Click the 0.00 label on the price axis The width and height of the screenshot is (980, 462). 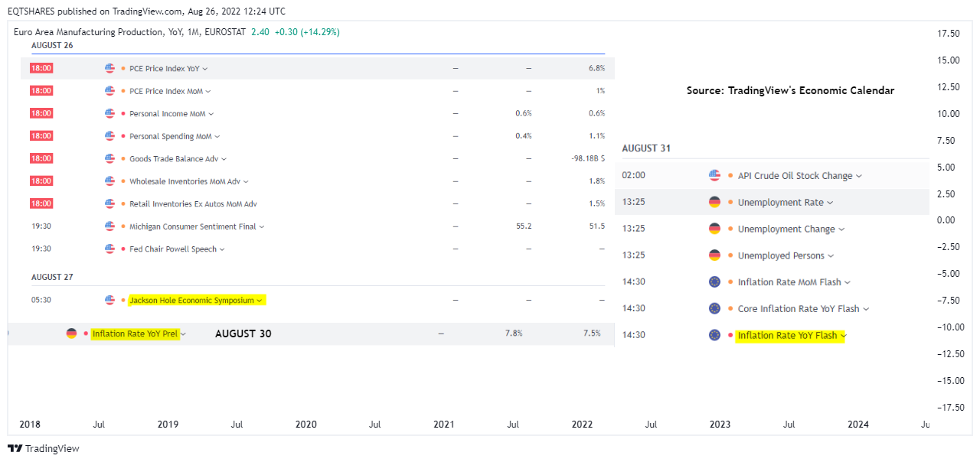(x=946, y=220)
